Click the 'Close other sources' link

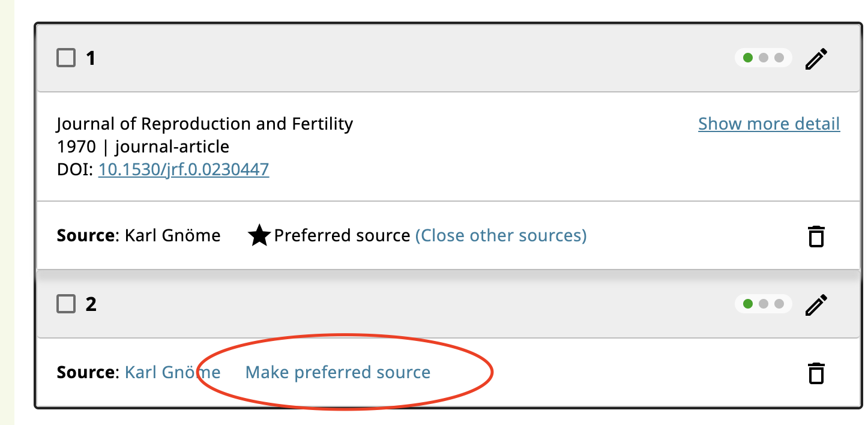[x=502, y=235]
